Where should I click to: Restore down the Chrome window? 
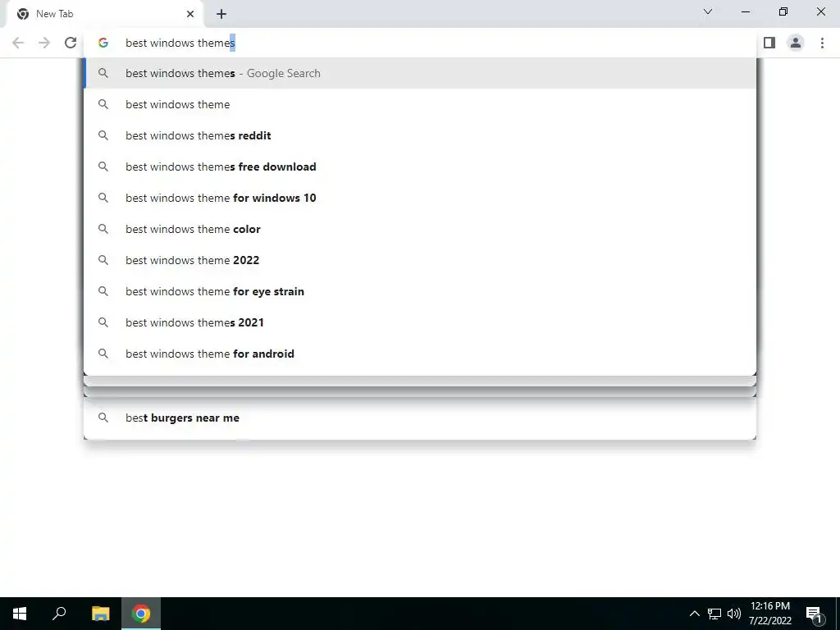(783, 11)
